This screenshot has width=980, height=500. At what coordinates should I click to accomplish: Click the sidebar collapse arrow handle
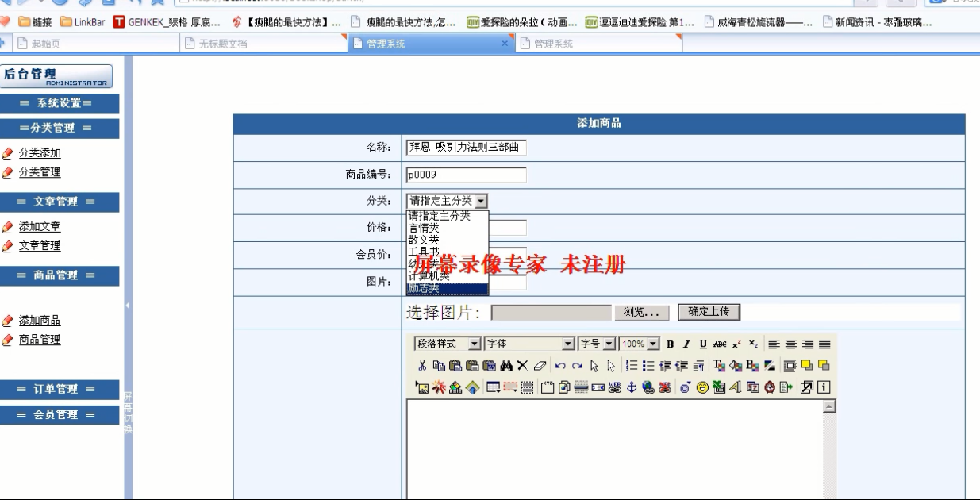[x=128, y=306]
